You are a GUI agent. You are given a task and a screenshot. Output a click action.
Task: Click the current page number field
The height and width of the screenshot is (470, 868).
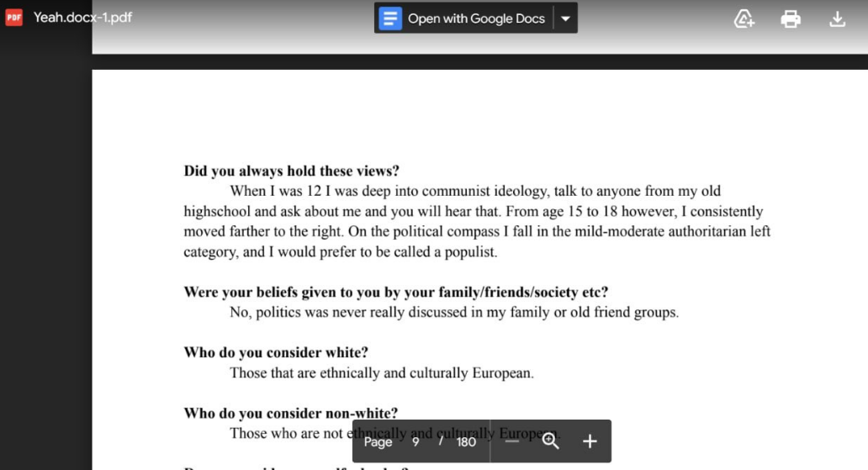pos(415,441)
